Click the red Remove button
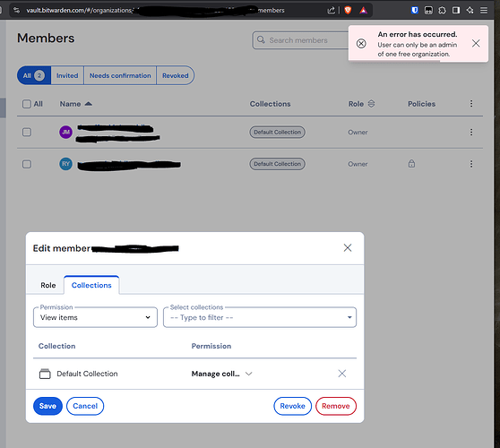Screen dimensions: 500x448 pyautogui.click(x=336, y=406)
